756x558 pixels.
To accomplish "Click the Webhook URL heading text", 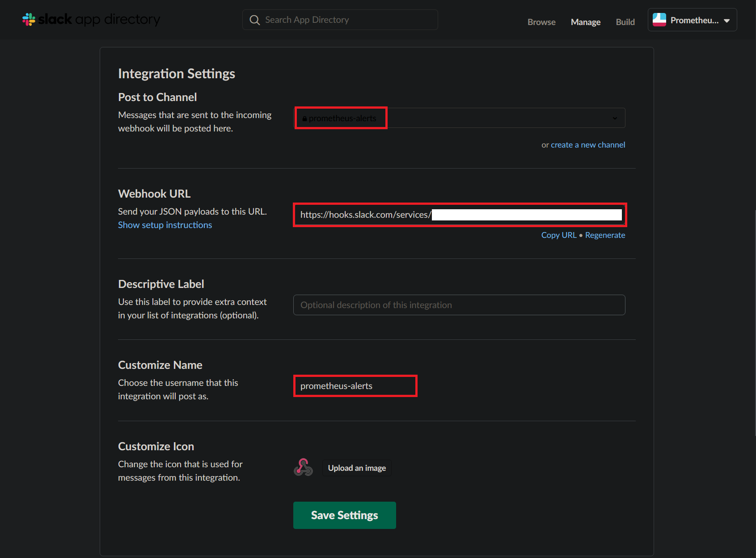I will (x=154, y=194).
